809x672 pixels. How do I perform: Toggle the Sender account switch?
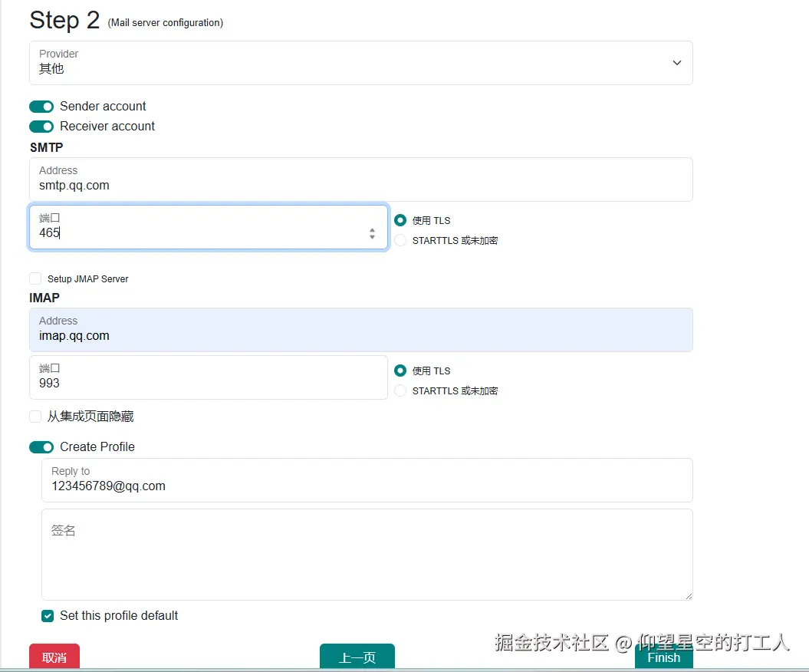pyautogui.click(x=41, y=107)
